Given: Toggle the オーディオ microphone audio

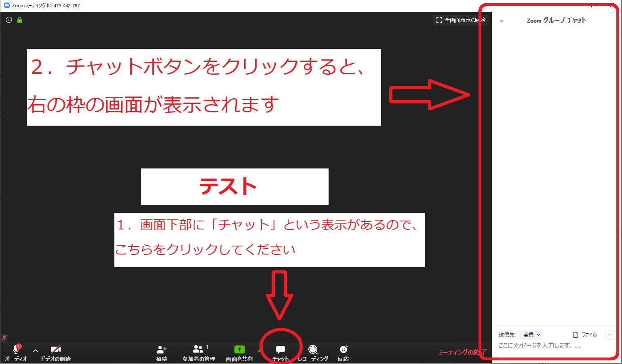Looking at the screenshot, I should 16,350.
